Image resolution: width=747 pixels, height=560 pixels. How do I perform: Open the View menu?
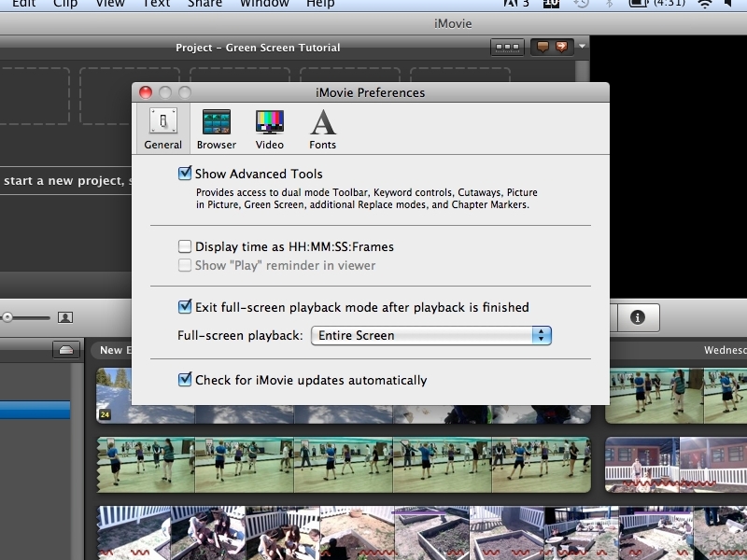coord(110,4)
